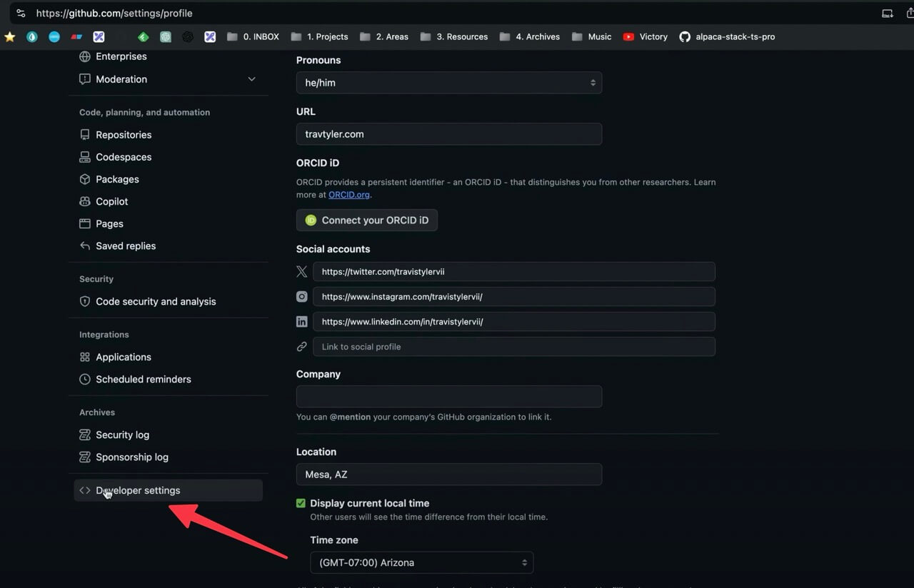Open the Pages settings section
The width and height of the screenshot is (914, 588).
109,223
